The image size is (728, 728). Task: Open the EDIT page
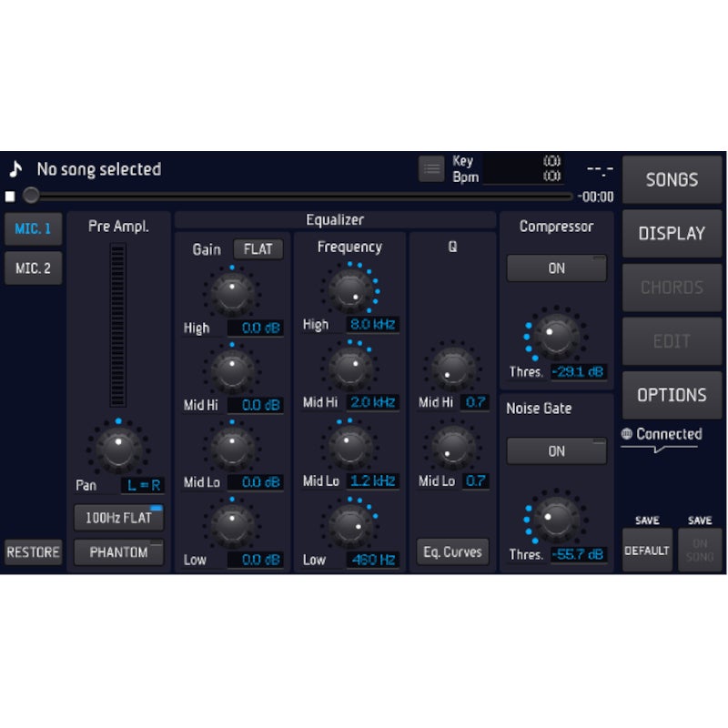[672, 342]
